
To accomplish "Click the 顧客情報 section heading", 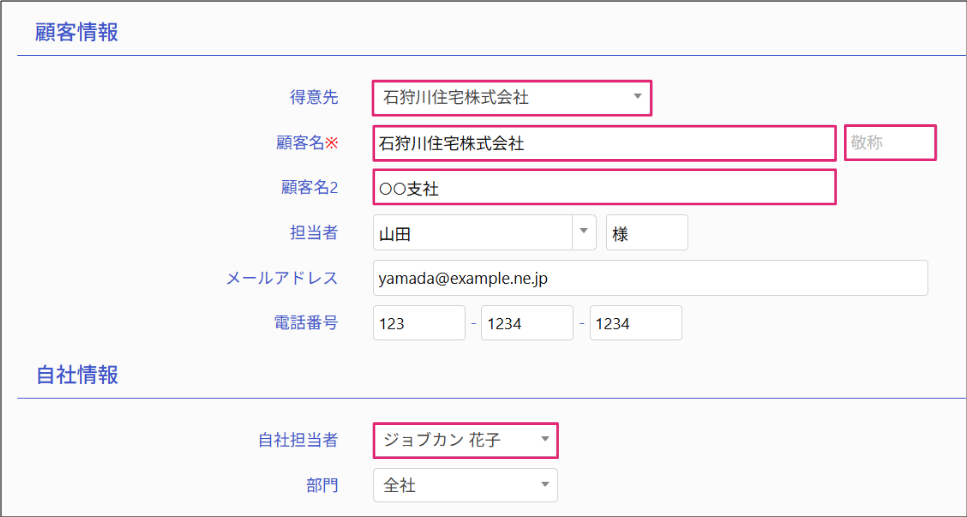I will coord(77,31).
